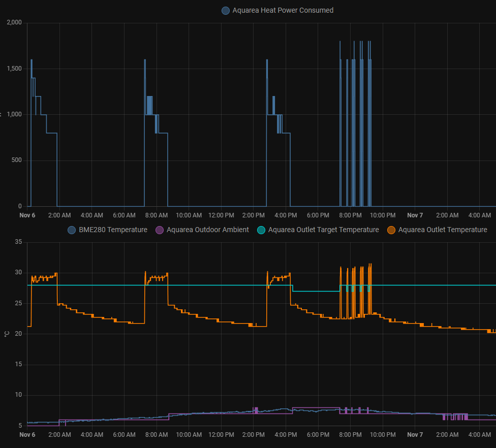The image size is (496, 448).
Task: Click the 1,500 gridline label on power chart
Action: point(14,69)
